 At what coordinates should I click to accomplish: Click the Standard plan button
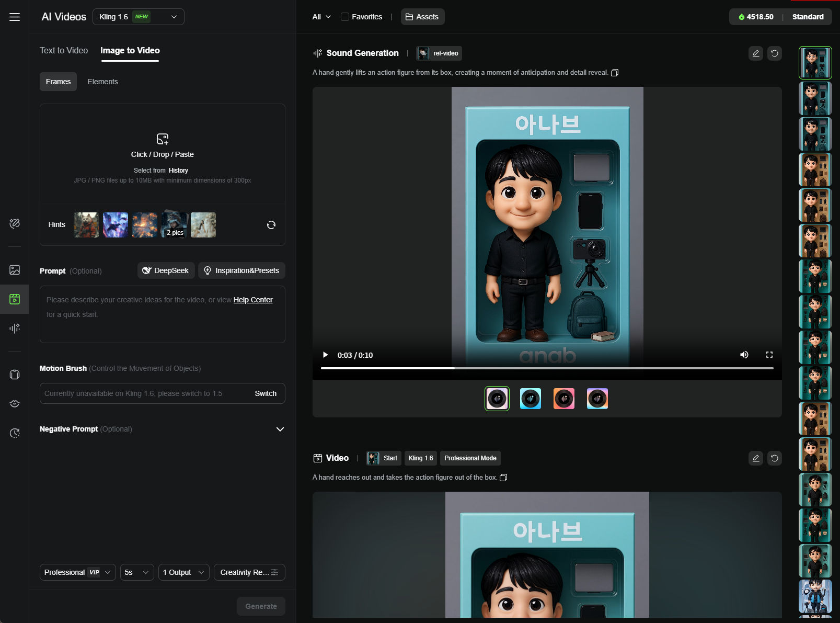(x=808, y=17)
